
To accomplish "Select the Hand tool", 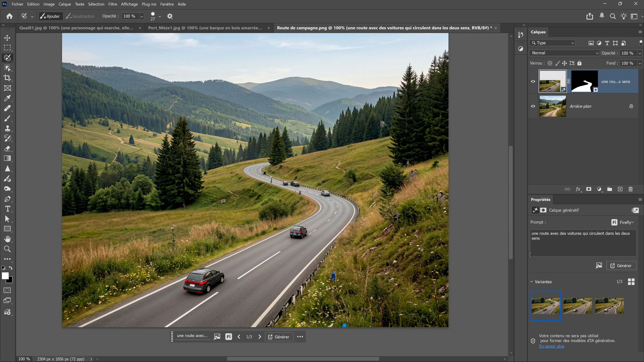I will pyautogui.click(x=8, y=239).
